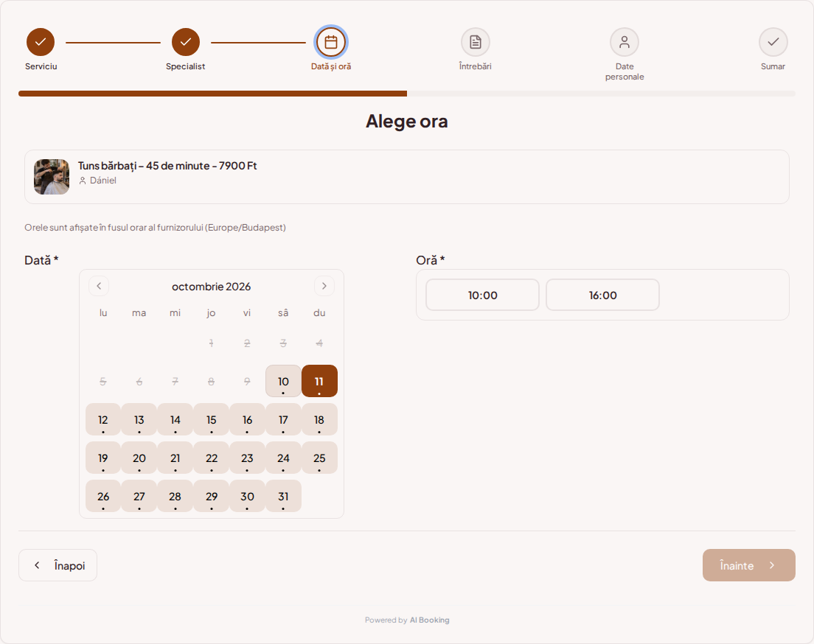Pick October 26 date cell
The image size is (814, 644).
pyautogui.click(x=102, y=496)
